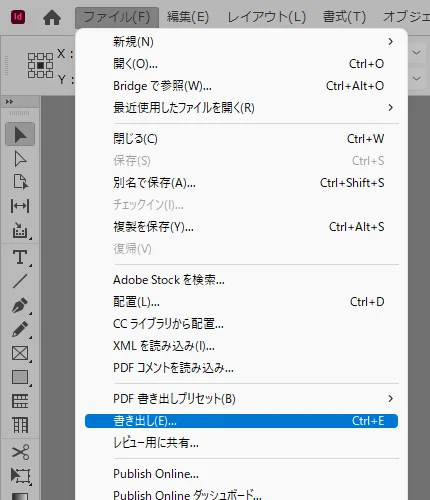Click the disabled 復帰(V) item
430x500 pixels.
[x=241, y=249]
